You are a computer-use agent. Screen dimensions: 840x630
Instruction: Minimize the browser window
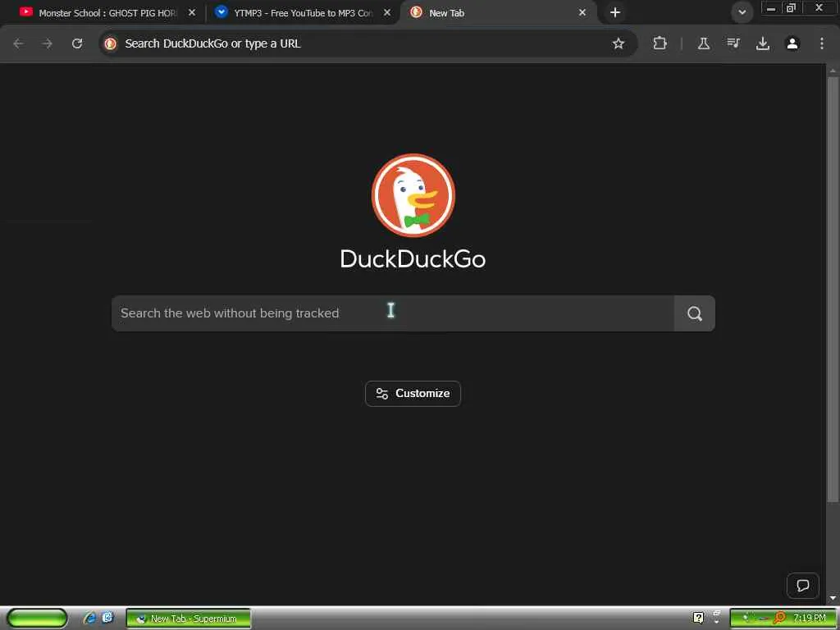771,8
